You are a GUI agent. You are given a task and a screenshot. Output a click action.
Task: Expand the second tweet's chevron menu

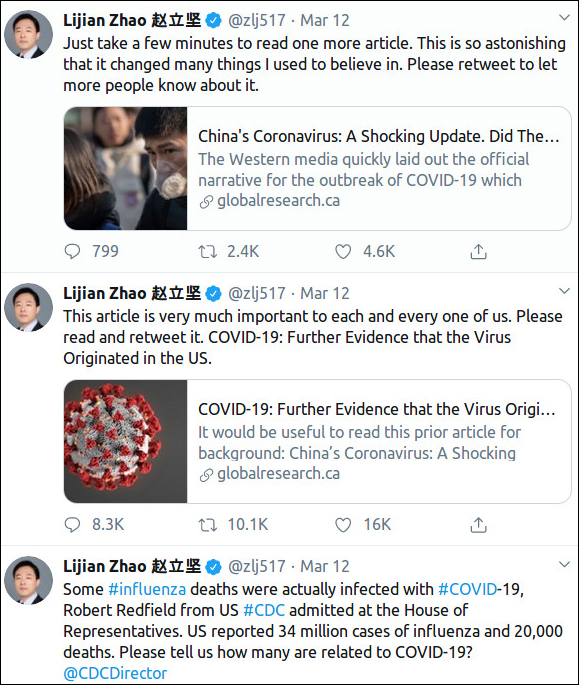coord(565,291)
